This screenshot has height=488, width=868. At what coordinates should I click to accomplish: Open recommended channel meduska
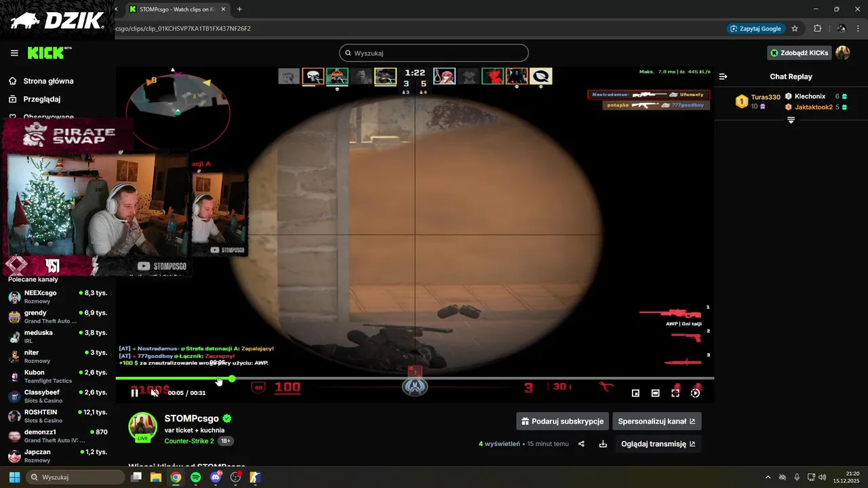57,336
